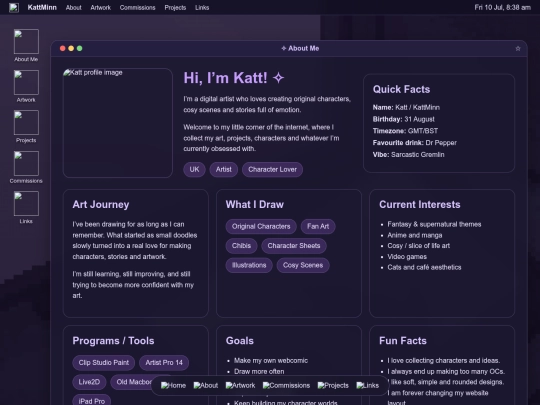The width and height of the screenshot is (540, 405).
Task: Click the star icon in window title bar
Action: (x=518, y=49)
